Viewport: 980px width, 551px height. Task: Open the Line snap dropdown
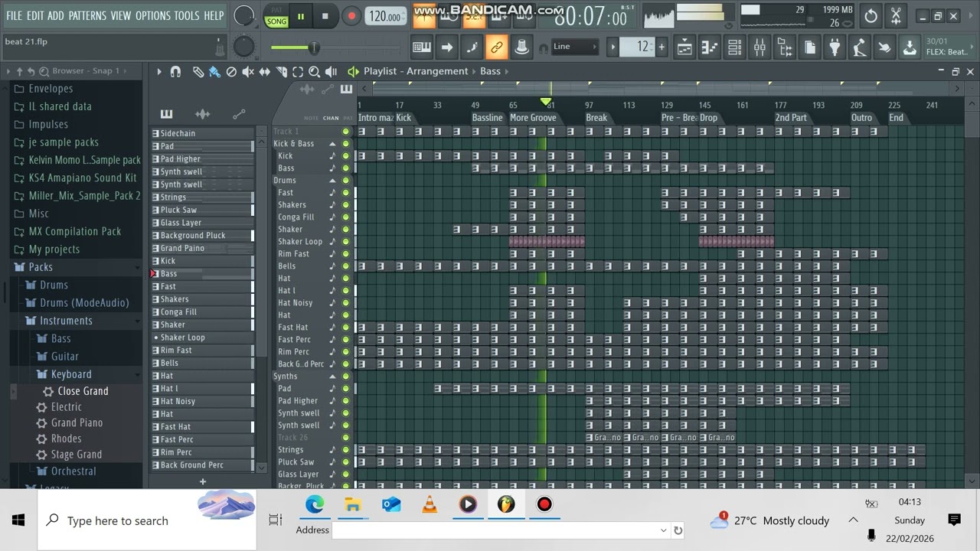click(574, 47)
